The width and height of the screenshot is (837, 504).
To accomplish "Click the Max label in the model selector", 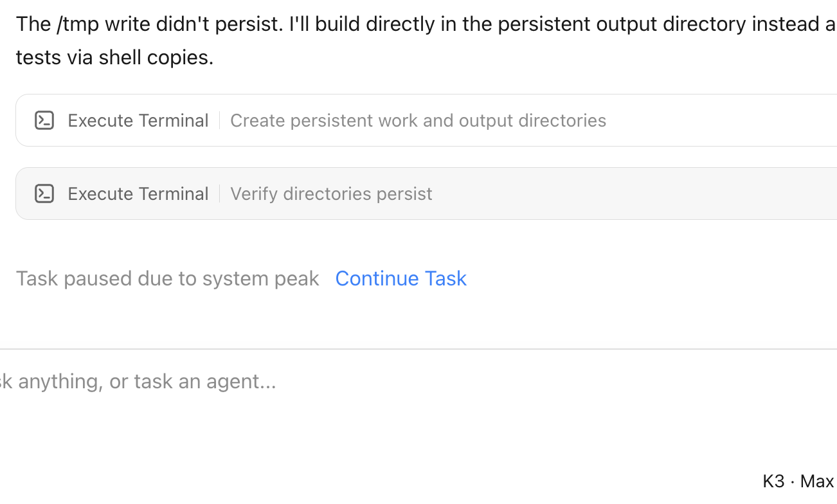I will pyautogui.click(x=817, y=481).
